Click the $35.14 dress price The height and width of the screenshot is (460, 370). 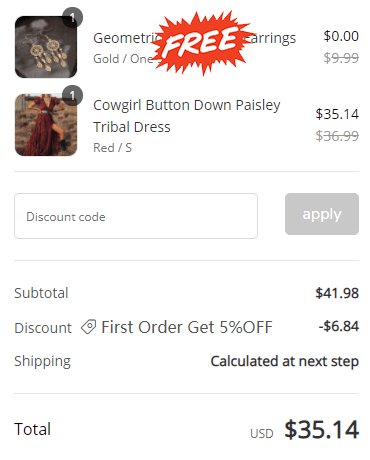pos(337,114)
